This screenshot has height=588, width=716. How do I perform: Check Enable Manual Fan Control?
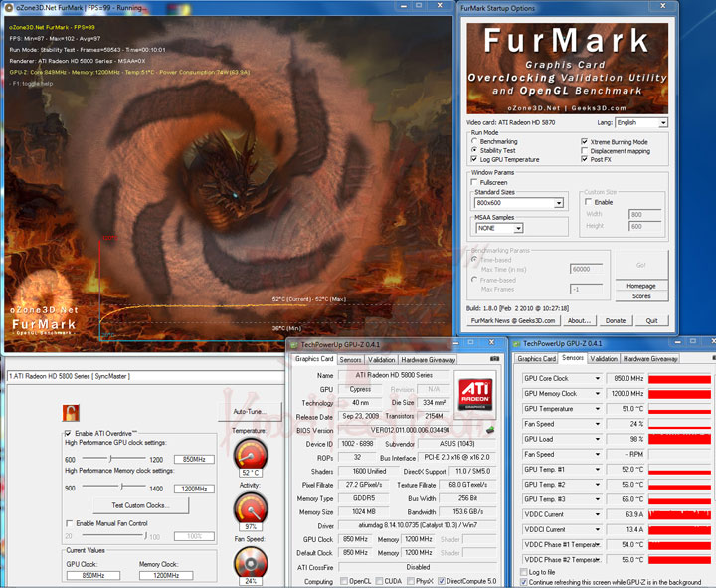69,523
